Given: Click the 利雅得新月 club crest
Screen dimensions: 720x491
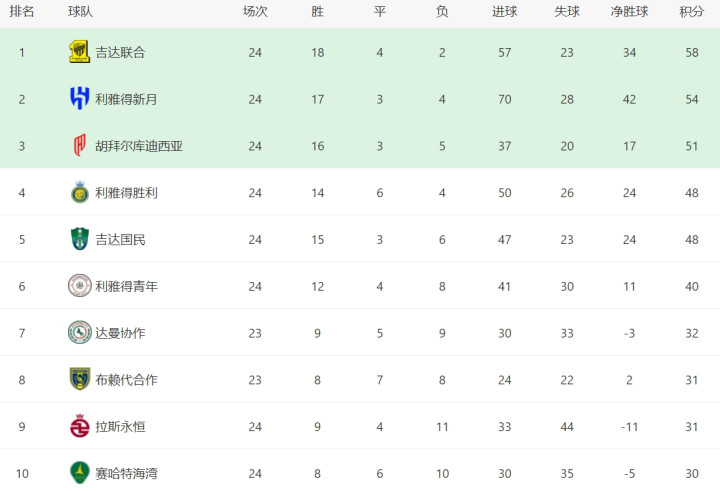Looking at the screenshot, I should pyautogui.click(x=79, y=99).
